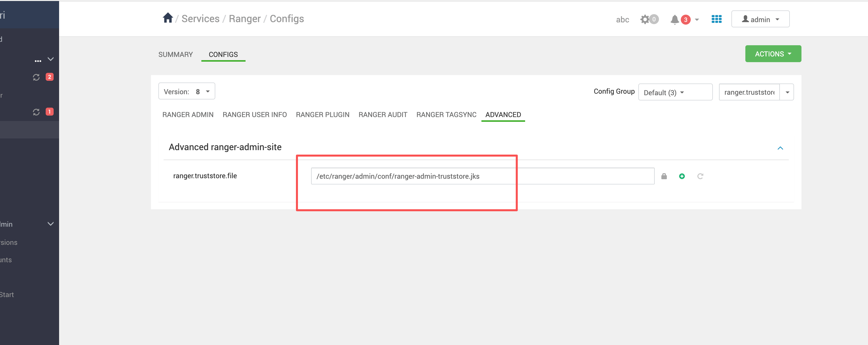Click the ranger.truststore.file path input
The height and width of the screenshot is (345, 868).
point(482,176)
